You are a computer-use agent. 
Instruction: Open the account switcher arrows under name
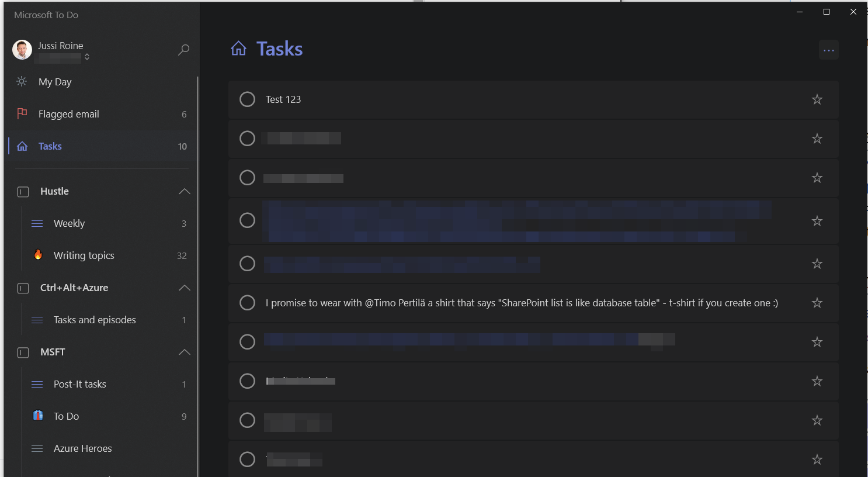[87, 57]
